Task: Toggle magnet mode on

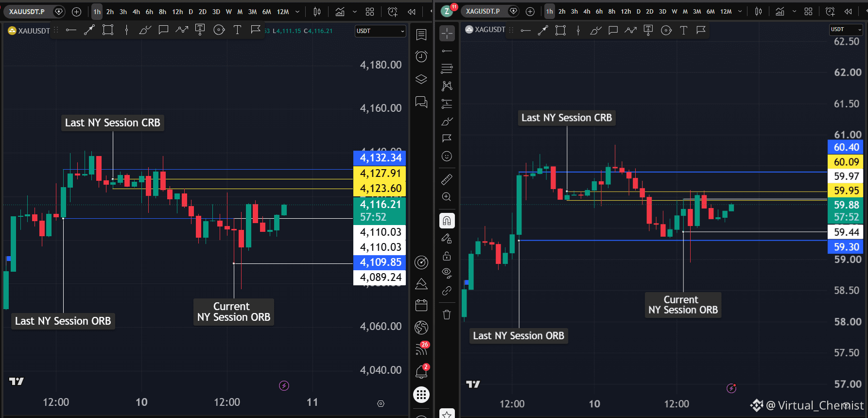Action: (447, 221)
